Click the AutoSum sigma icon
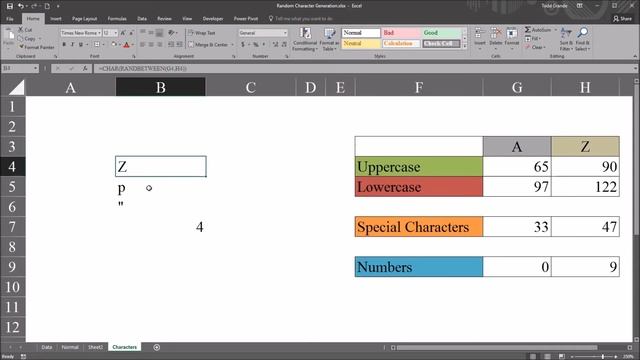Image resolution: width=640 pixels, height=360 pixels. click(x=528, y=30)
